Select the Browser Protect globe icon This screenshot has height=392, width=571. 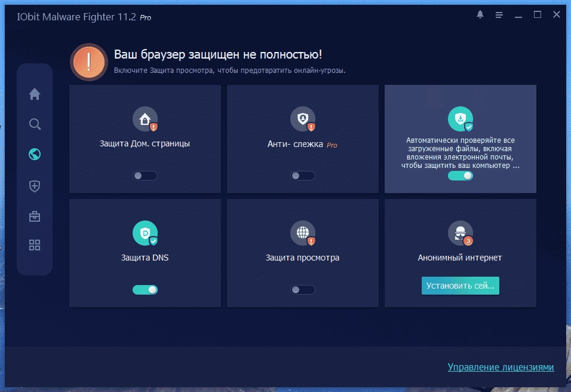click(x=35, y=154)
